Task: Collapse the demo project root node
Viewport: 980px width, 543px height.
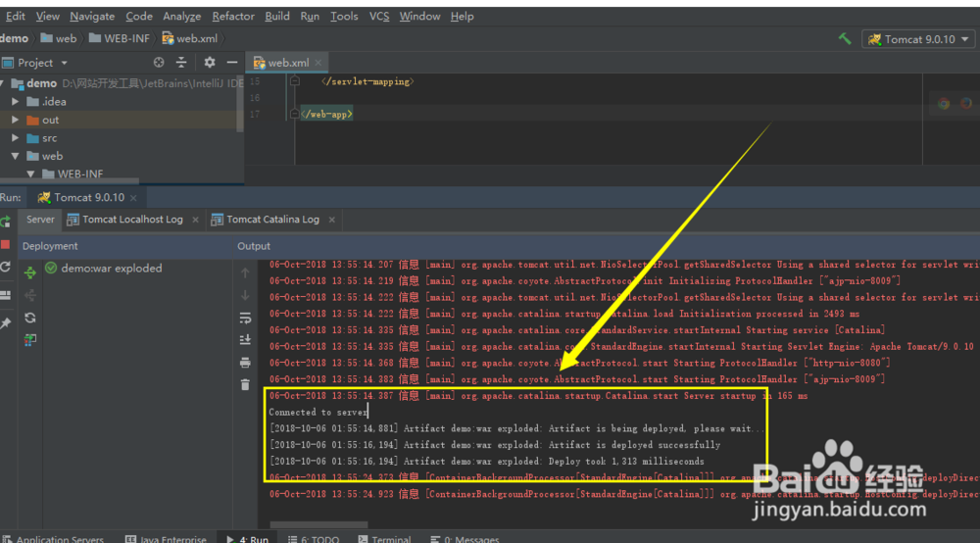Action: pyautogui.click(x=3, y=83)
